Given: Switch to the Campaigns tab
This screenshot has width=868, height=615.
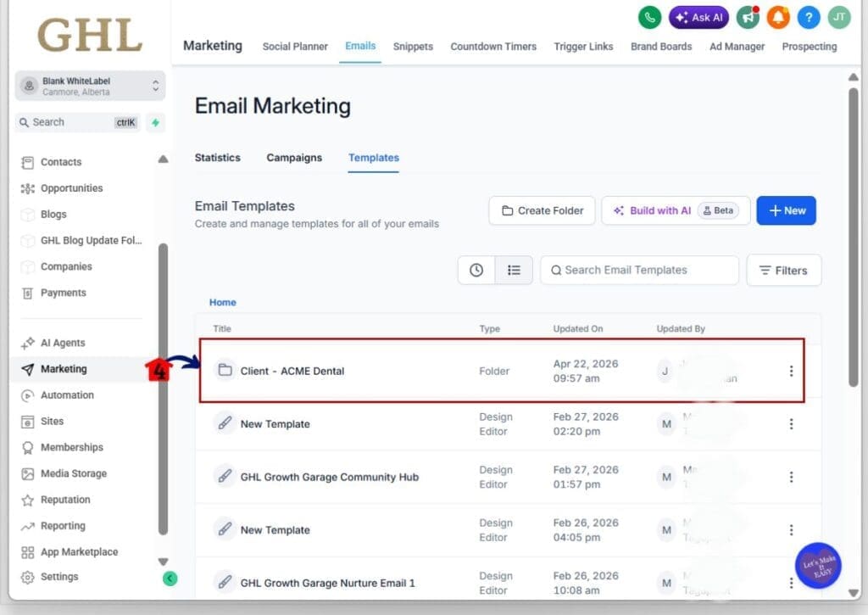Looking at the screenshot, I should coord(294,158).
